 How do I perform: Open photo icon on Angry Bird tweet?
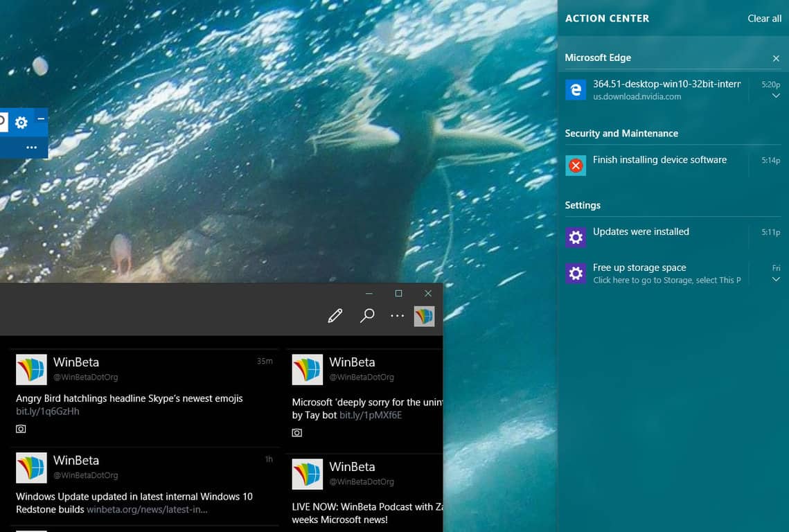tap(21, 429)
